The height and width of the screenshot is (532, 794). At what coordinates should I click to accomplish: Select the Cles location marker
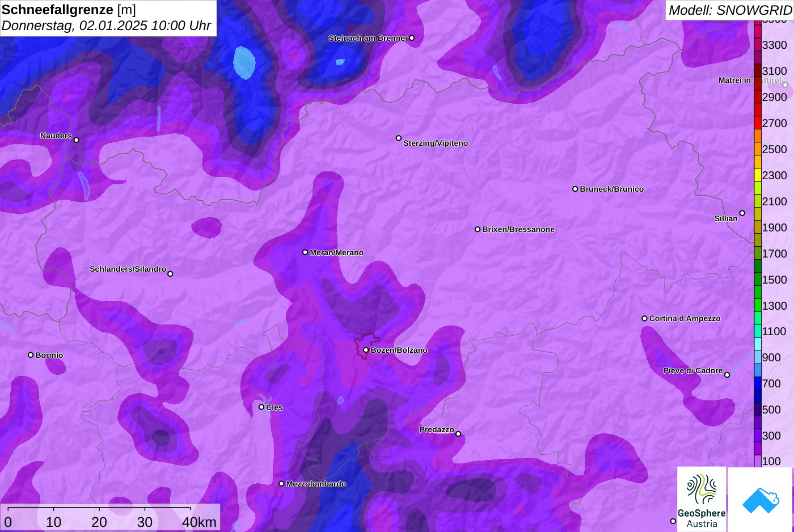[261, 407]
